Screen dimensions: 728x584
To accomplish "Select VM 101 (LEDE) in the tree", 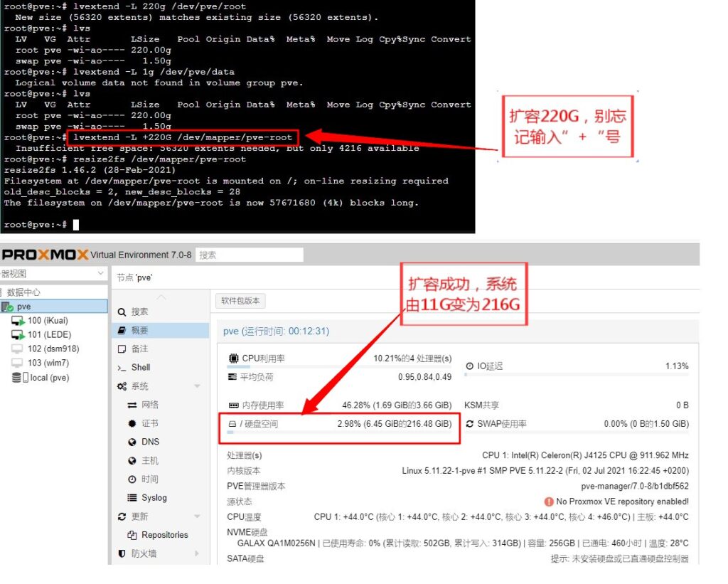I will tap(48, 334).
